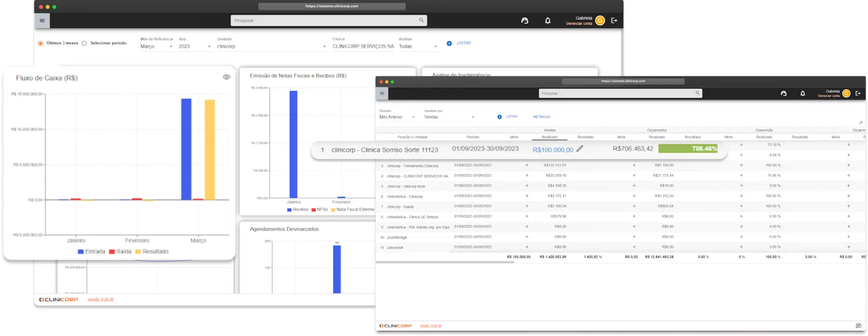The image size is (868, 336).
Task: Click Pesquisar search field in dashboard window
Action: pyautogui.click(x=329, y=20)
